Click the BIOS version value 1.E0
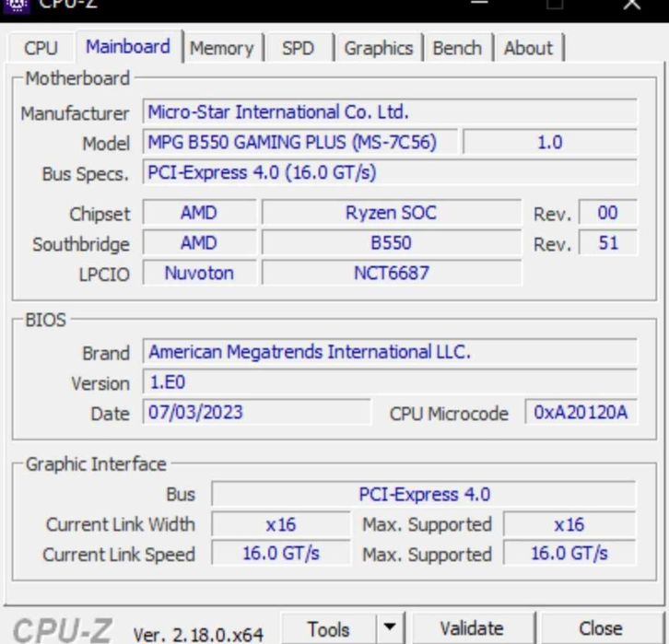The image size is (669, 644). pos(390,382)
